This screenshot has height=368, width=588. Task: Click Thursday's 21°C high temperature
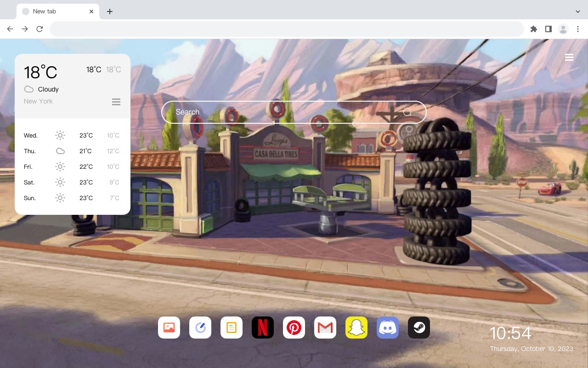point(85,151)
